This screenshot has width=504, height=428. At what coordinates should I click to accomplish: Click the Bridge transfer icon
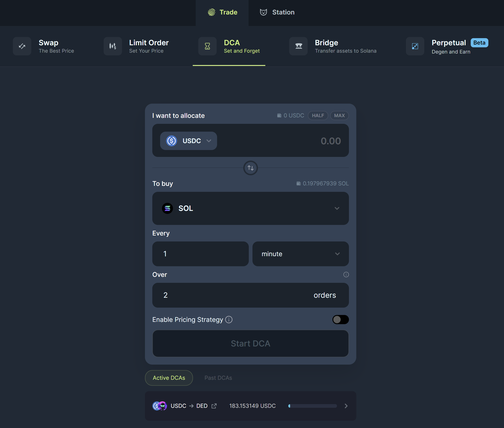pos(298,46)
